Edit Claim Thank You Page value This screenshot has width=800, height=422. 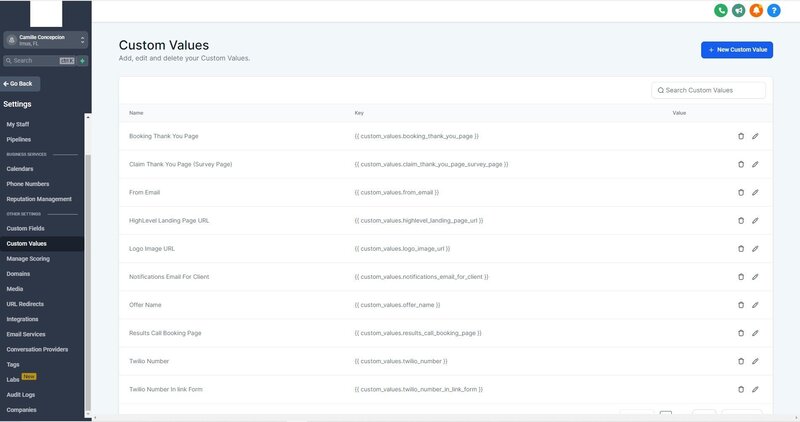click(x=755, y=164)
